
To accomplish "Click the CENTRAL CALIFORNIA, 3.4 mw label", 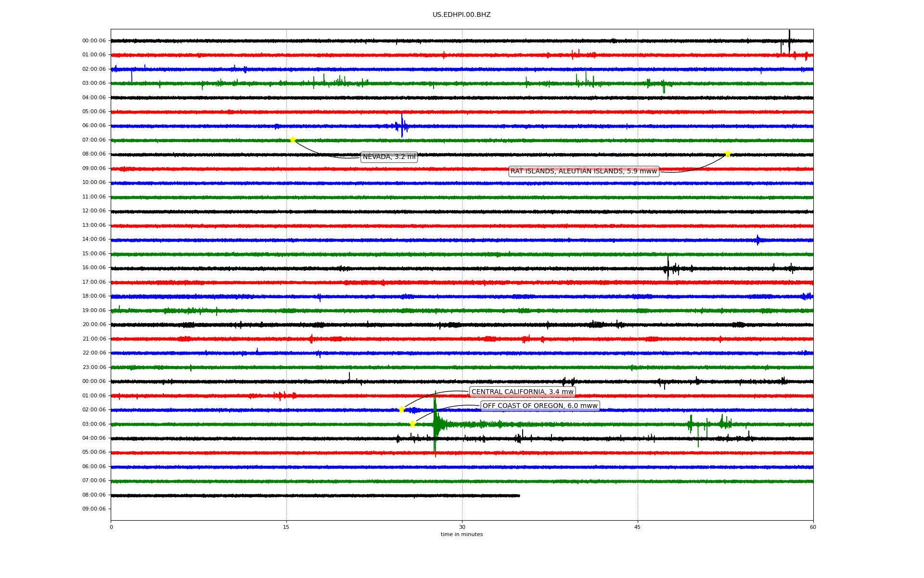I will tap(522, 392).
